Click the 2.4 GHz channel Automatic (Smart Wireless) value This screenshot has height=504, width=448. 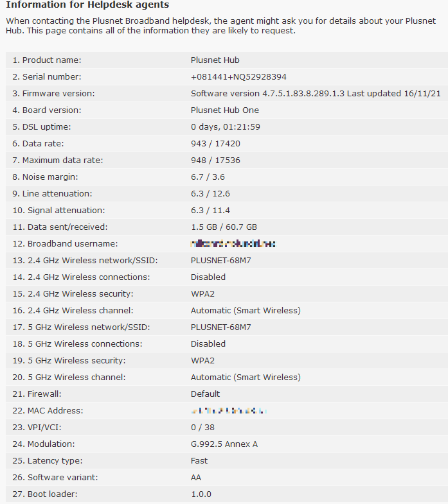(246, 311)
